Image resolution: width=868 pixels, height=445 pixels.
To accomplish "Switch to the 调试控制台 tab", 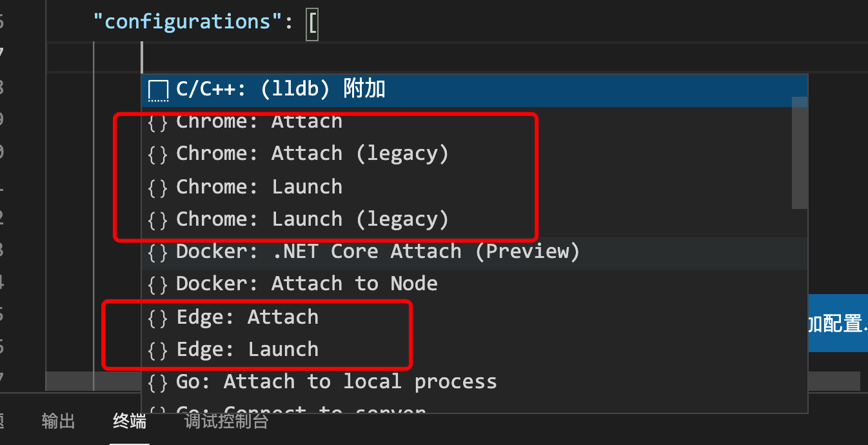I will pyautogui.click(x=226, y=422).
